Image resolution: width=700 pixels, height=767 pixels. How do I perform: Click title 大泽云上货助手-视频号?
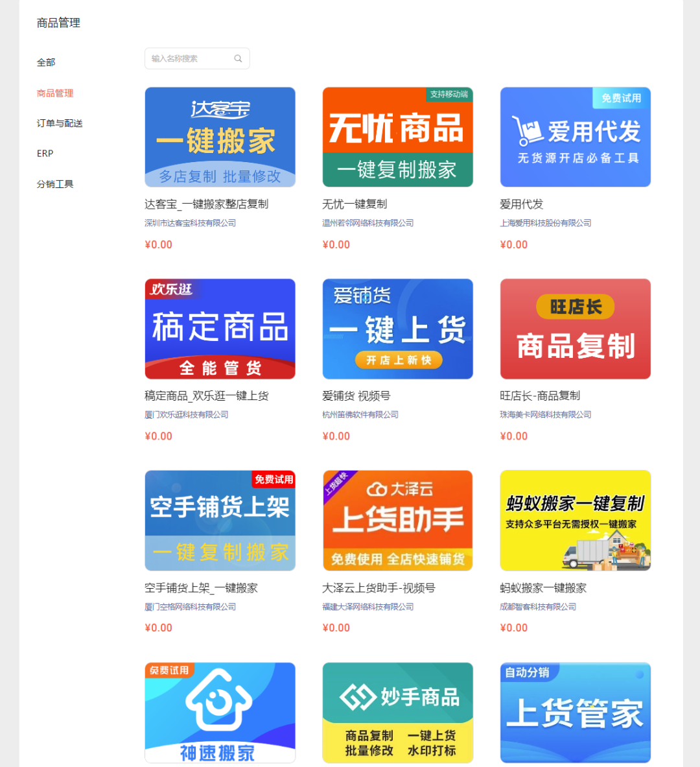coord(379,587)
